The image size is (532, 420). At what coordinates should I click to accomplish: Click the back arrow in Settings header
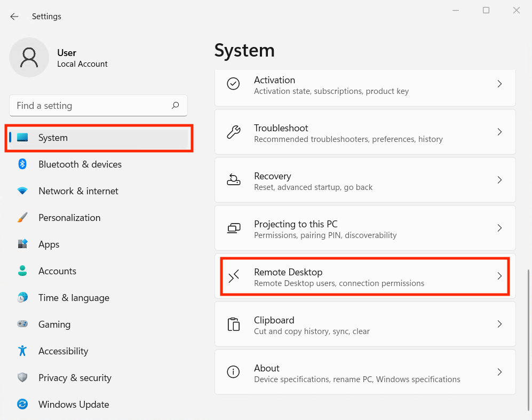point(14,17)
